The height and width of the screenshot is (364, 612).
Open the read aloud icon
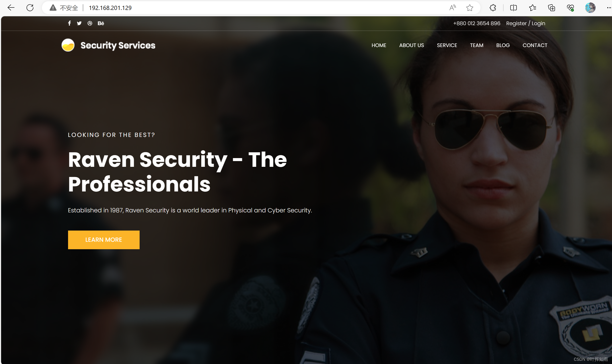(452, 8)
